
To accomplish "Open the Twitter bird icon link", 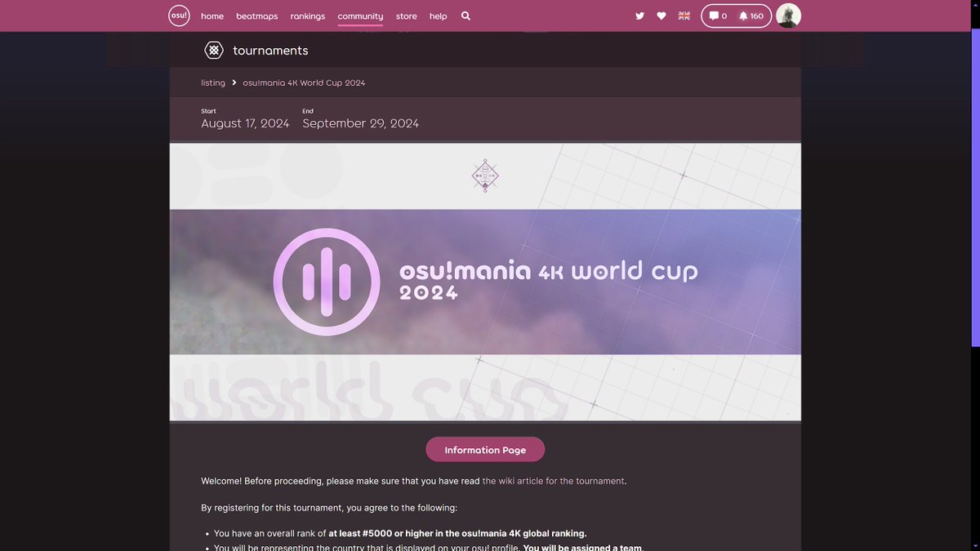I will coord(639,16).
